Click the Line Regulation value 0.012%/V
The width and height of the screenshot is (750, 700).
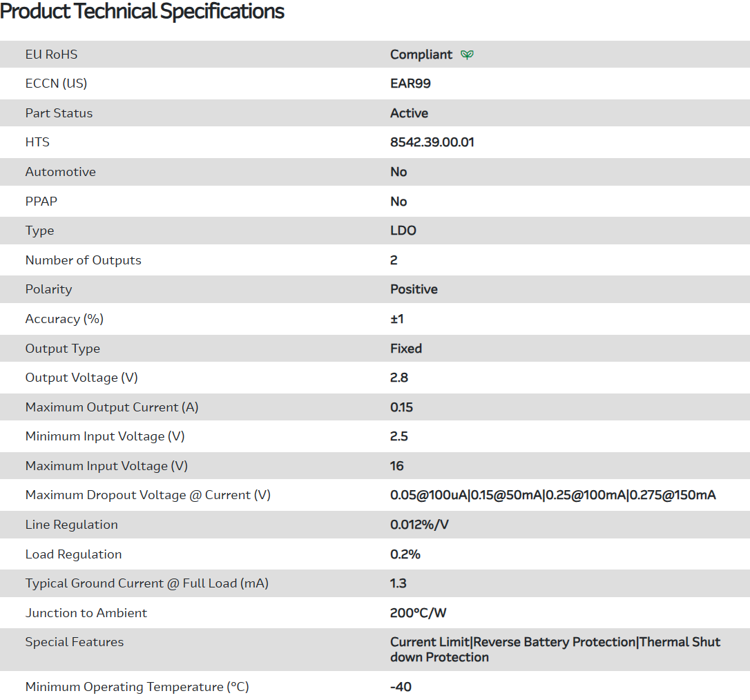[419, 525]
